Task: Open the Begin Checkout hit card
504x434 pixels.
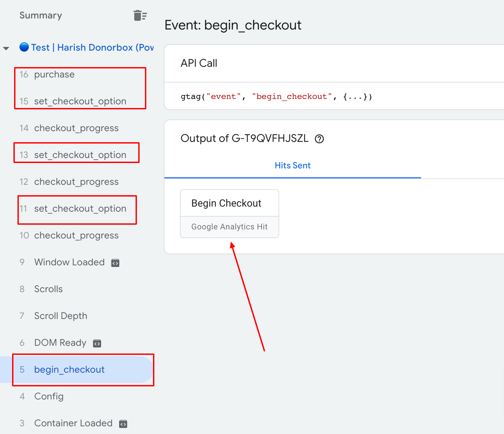Action: (229, 214)
